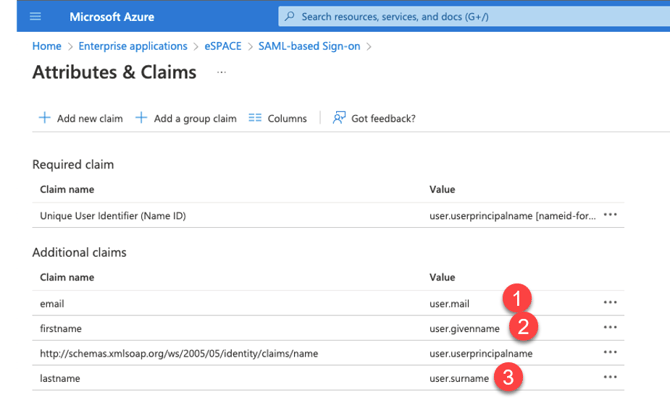The image size is (670, 410).
Task: Open Enterprise applications breadcrumb
Action: click(132, 46)
